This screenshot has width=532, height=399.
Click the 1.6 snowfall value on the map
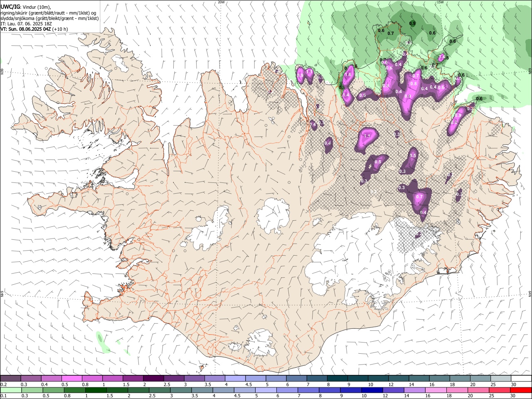pyautogui.click(x=348, y=75)
